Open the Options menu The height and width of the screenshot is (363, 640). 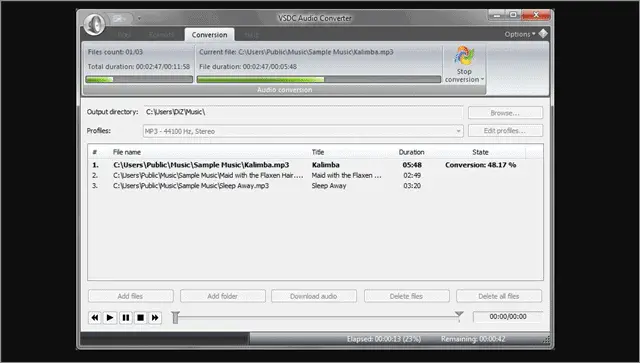[519, 34]
